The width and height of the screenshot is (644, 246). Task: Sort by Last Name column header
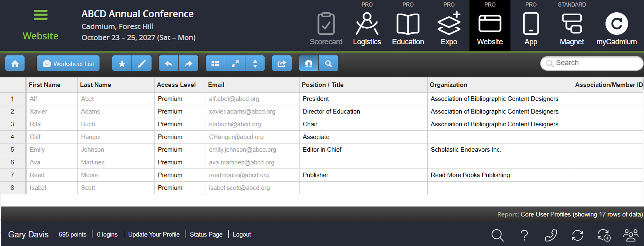coord(116,85)
